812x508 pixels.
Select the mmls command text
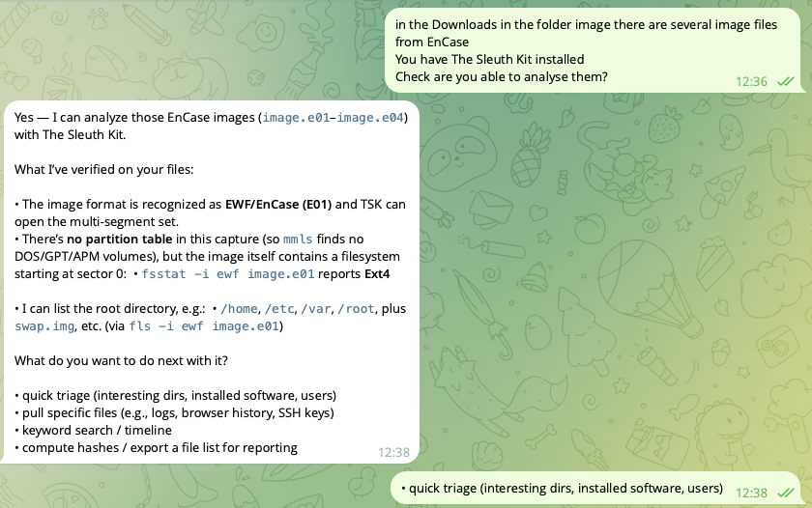coord(298,239)
